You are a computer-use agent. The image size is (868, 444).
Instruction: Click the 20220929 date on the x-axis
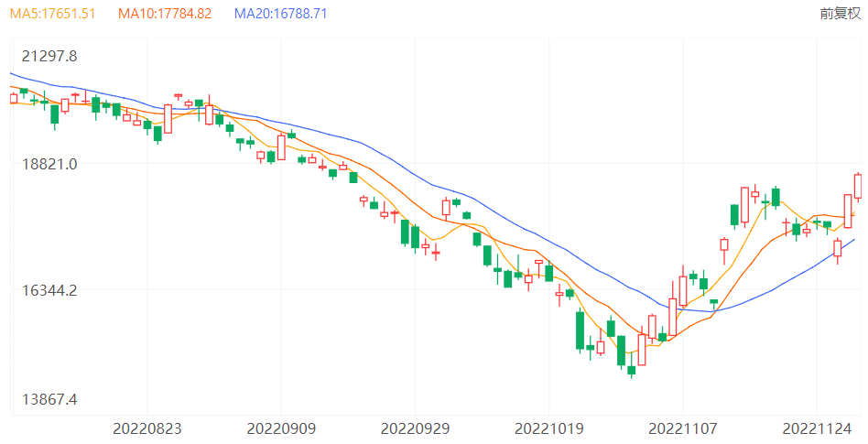(x=415, y=428)
